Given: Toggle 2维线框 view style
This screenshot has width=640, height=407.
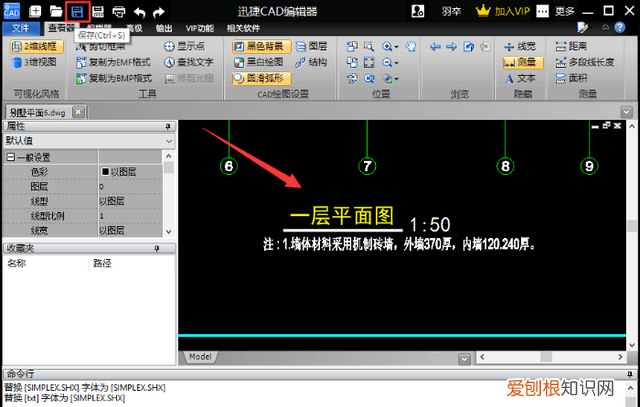Looking at the screenshot, I should coord(37,46).
